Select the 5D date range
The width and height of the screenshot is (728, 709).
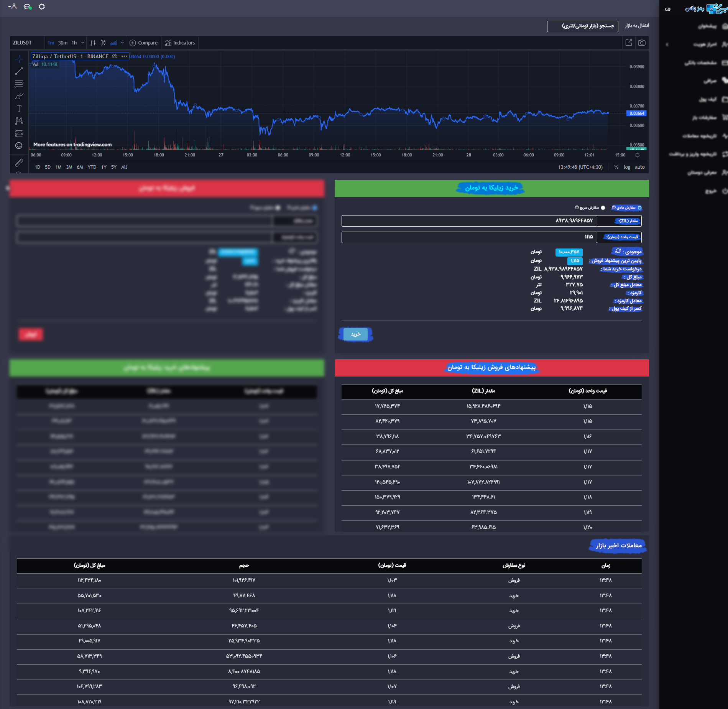48,167
